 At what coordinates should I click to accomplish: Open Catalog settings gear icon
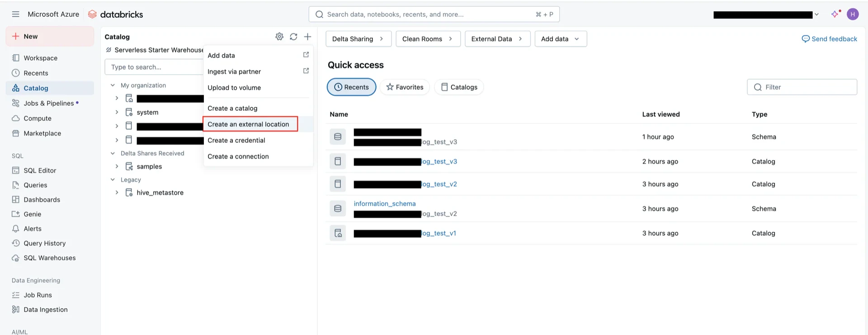pyautogui.click(x=279, y=37)
